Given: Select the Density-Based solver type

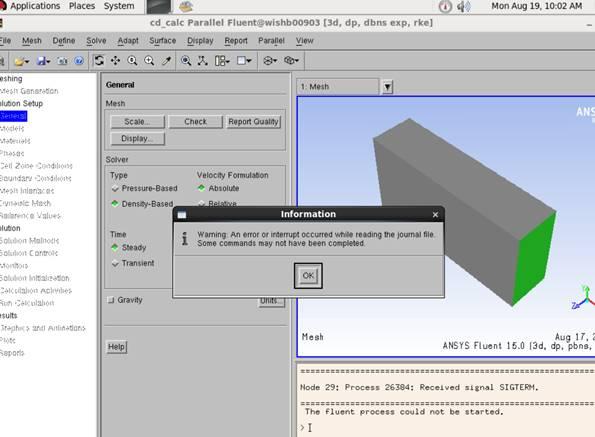Looking at the screenshot, I should point(142,204).
